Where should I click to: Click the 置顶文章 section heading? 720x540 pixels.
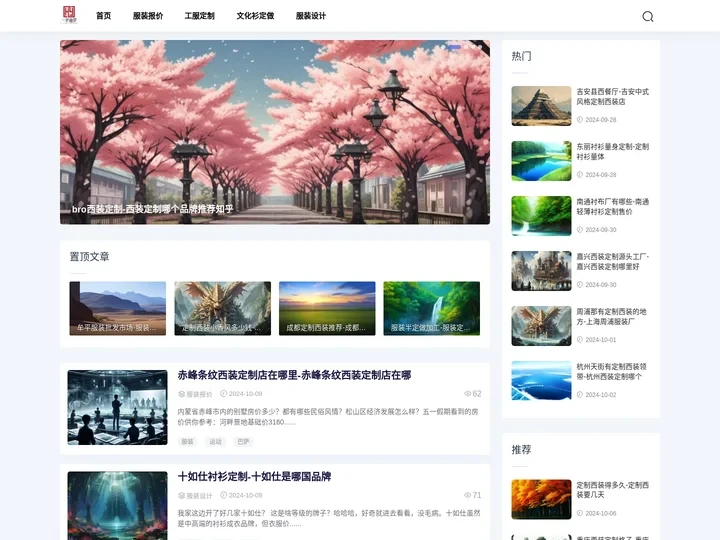(90, 257)
